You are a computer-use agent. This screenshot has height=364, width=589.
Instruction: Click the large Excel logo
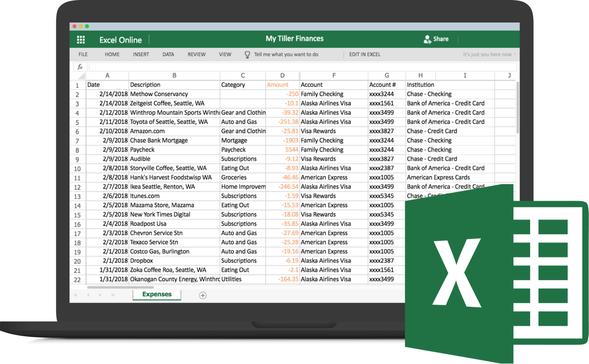(x=496, y=274)
